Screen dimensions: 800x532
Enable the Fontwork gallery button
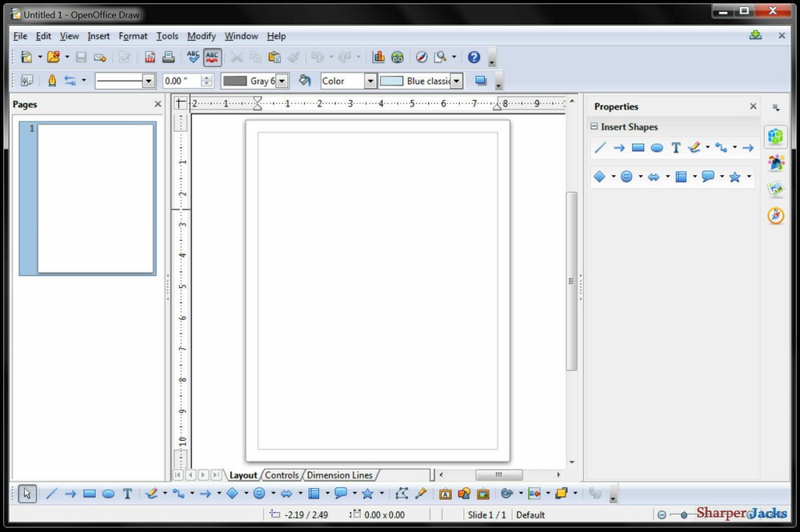click(446, 494)
